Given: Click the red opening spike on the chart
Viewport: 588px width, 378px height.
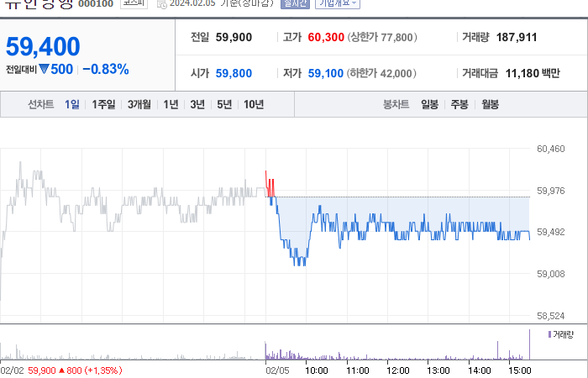Looking at the screenshot, I should [x=270, y=185].
